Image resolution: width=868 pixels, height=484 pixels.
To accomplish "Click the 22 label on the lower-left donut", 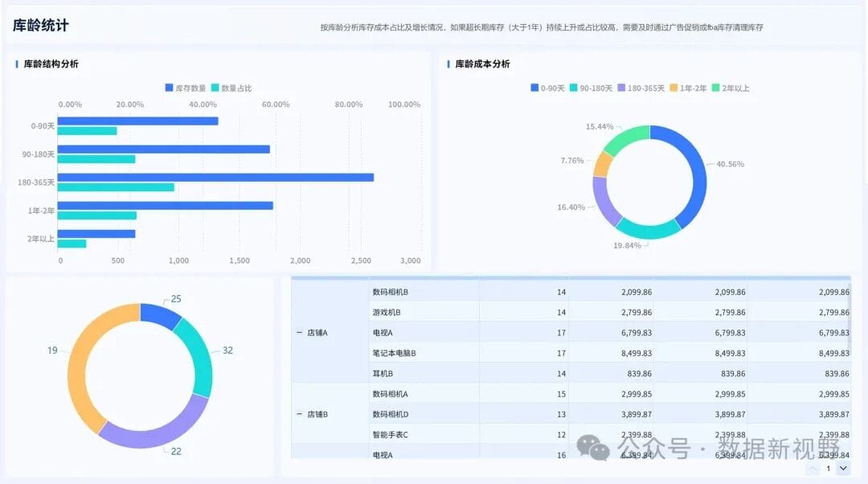I will point(176,451).
